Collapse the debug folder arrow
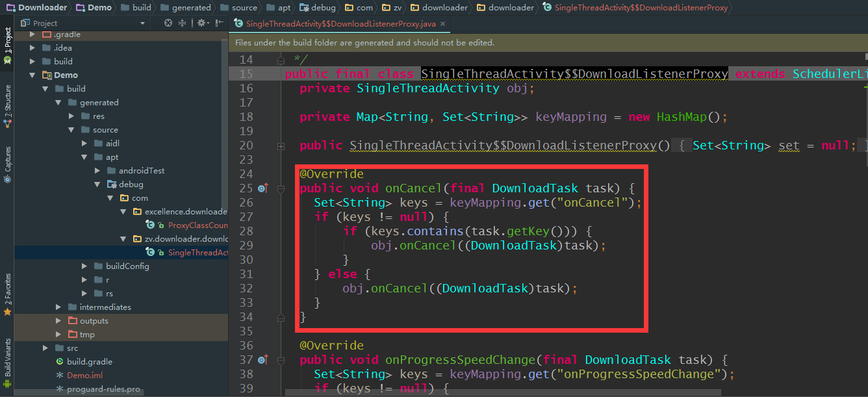Viewport: 868px width, 397px height. tap(97, 184)
